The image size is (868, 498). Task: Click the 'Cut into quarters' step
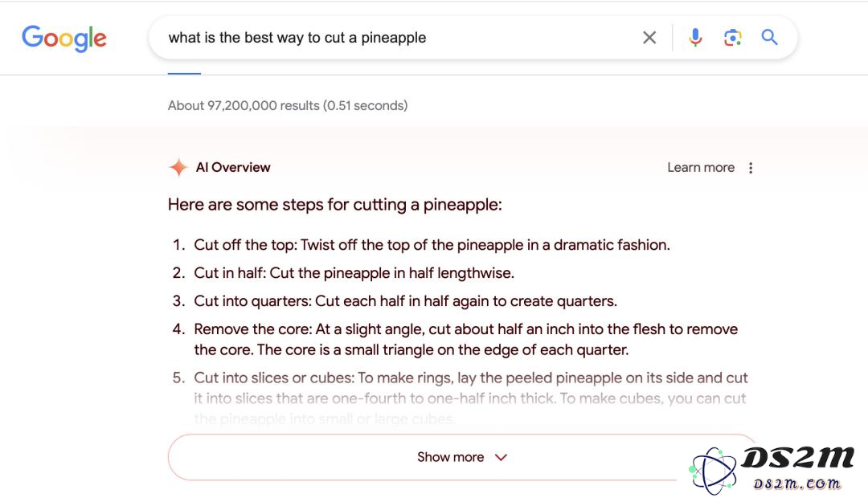pos(405,301)
